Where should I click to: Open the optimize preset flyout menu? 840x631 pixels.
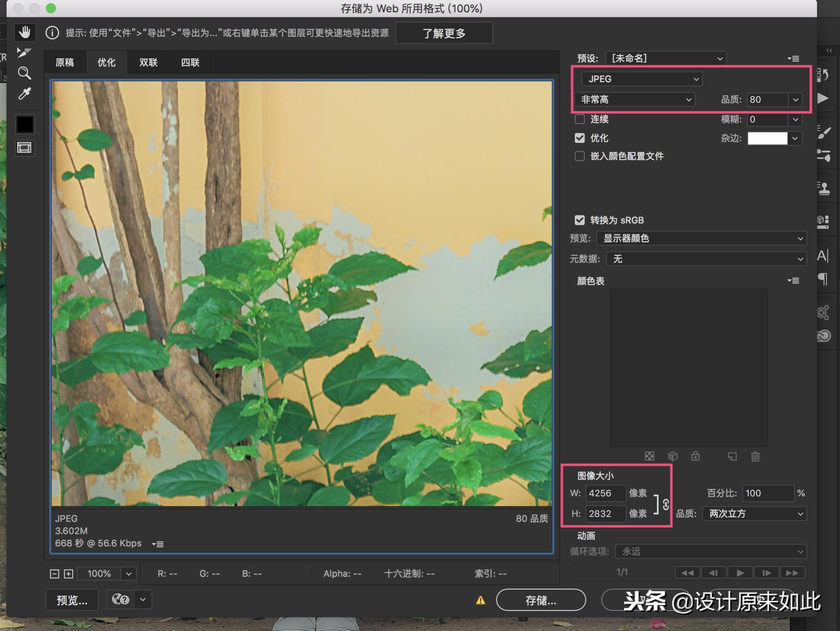click(793, 59)
